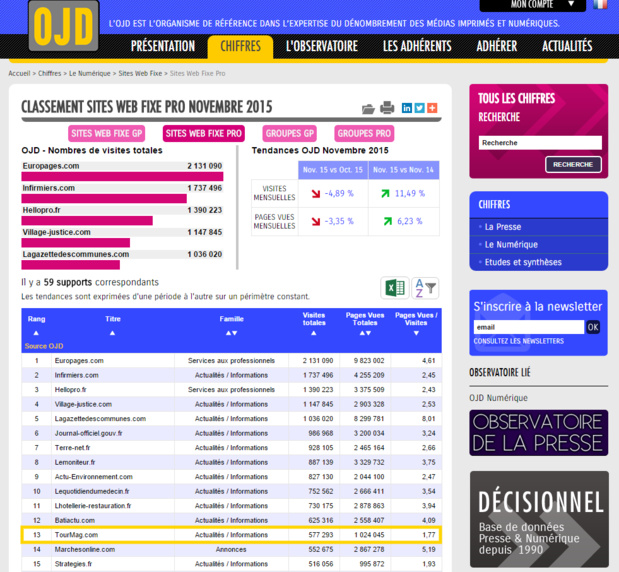Click Strategies.fr in the table
The image size is (619, 572).
[x=73, y=564]
